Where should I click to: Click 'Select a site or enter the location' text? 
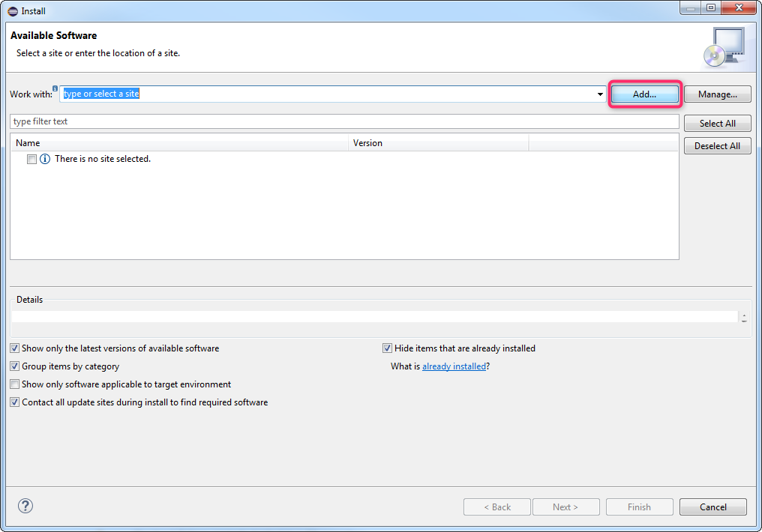pos(98,53)
